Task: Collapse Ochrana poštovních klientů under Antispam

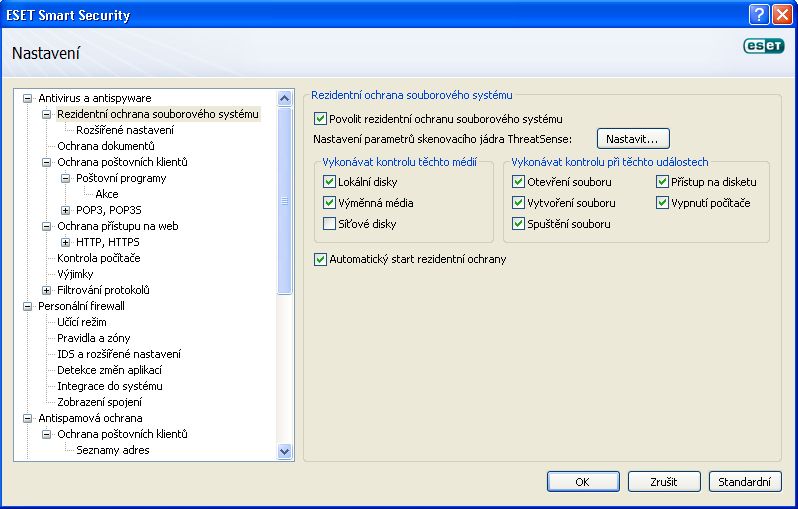Action: click(x=46, y=434)
